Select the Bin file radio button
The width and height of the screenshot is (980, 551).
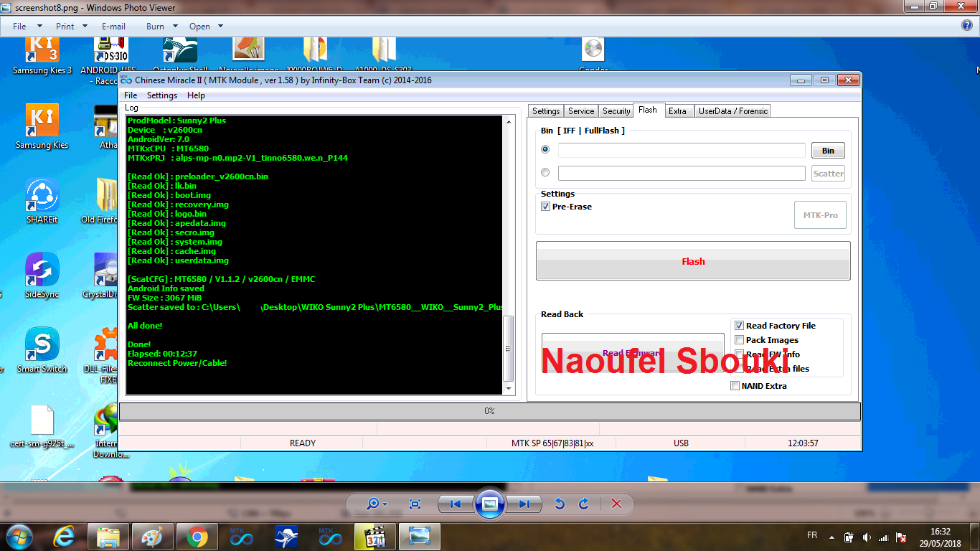545,150
